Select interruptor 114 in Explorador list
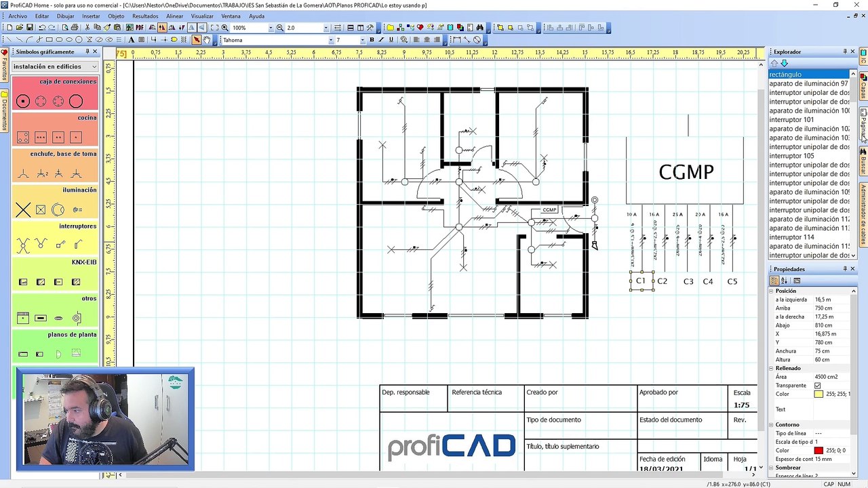This screenshot has width=868, height=488. click(x=808, y=237)
